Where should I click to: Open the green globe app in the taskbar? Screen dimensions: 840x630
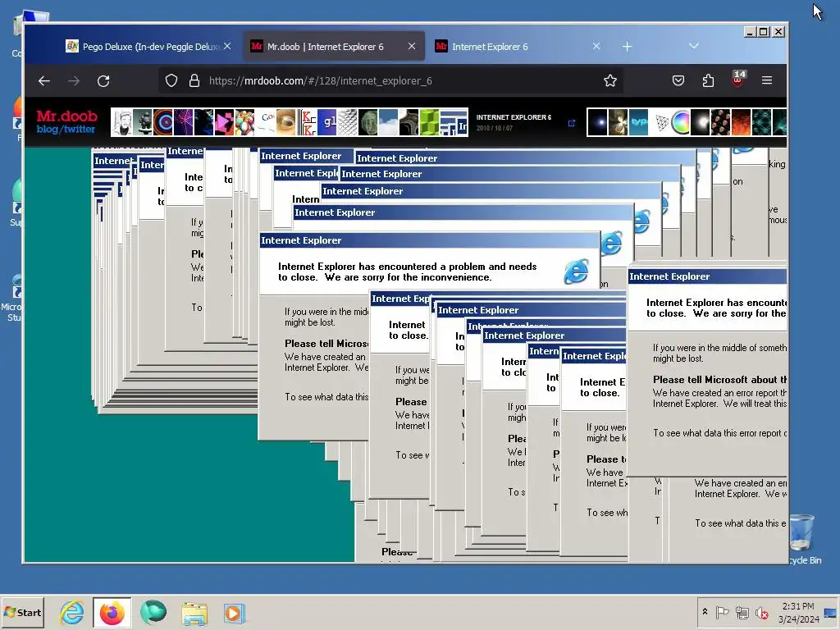(153, 612)
